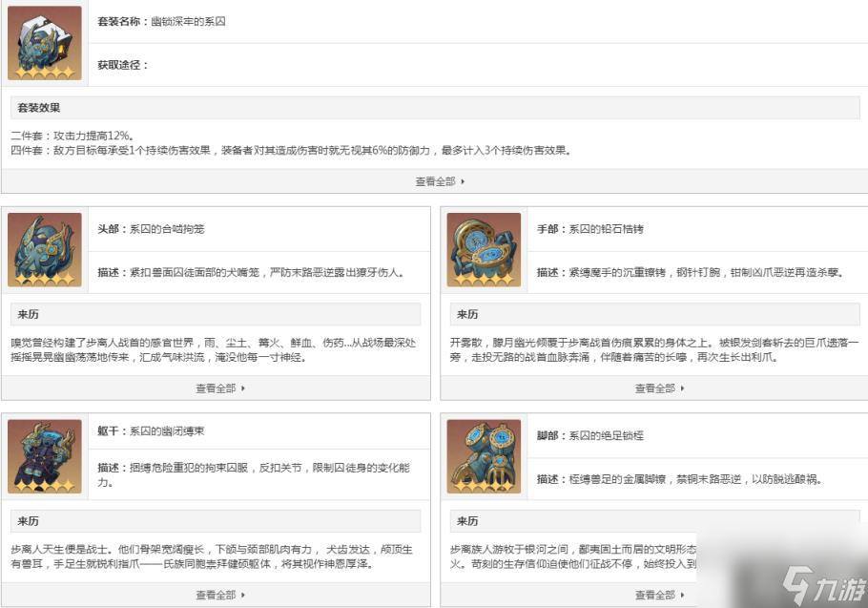Click the 二件套 attack bonus line
The width and height of the screenshot is (868, 608).
72,136
